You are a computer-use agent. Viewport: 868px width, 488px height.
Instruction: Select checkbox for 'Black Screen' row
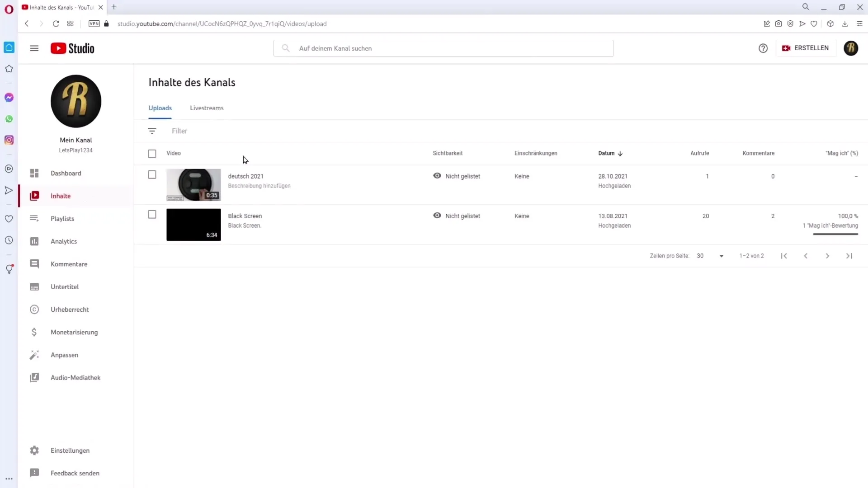coord(152,215)
